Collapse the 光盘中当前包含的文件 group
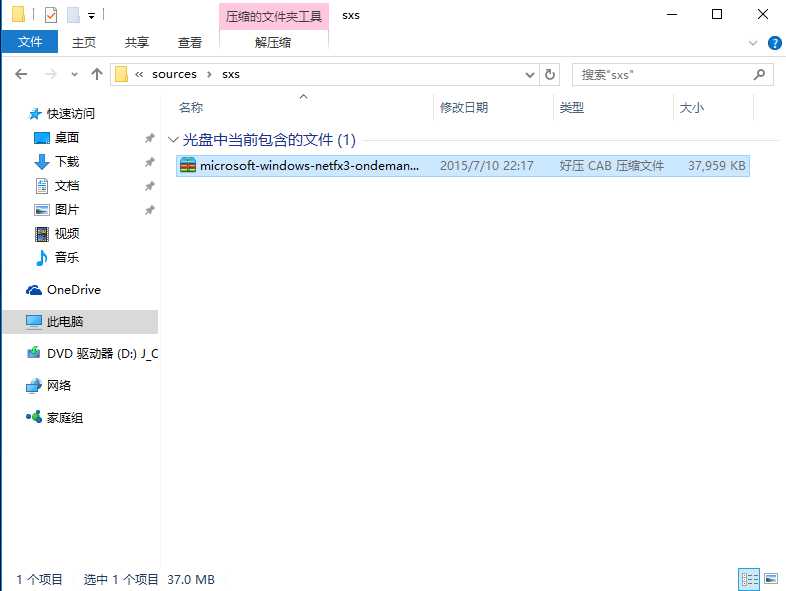This screenshot has width=786, height=591. [173, 140]
